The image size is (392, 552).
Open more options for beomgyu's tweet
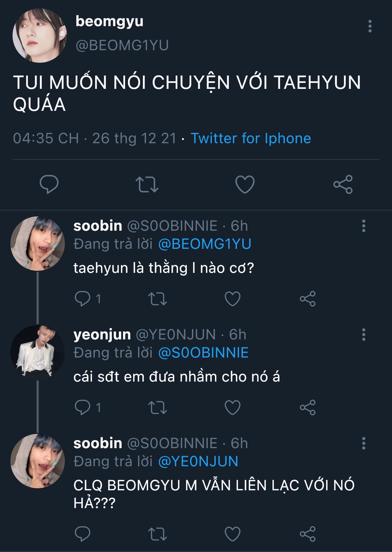(370, 26)
